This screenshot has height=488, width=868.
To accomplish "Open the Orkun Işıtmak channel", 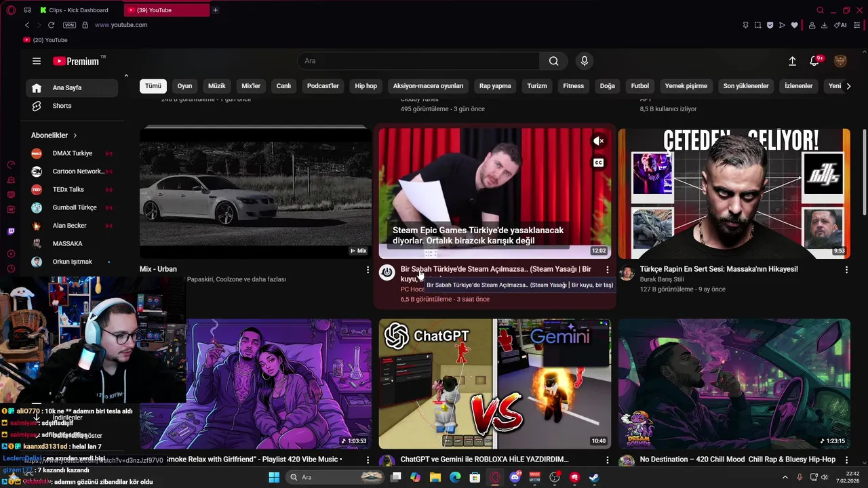I will (72, 262).
